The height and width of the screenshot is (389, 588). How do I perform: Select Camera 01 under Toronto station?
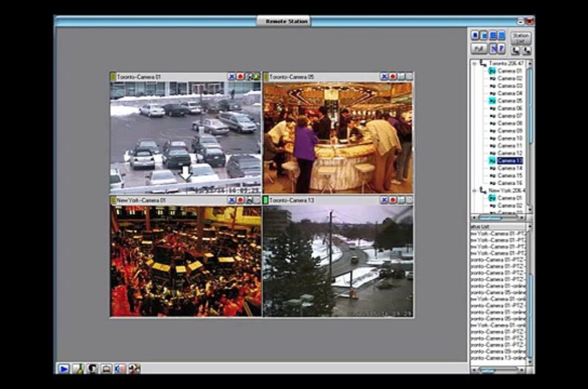pyautogui.click(x=510, y=71)
